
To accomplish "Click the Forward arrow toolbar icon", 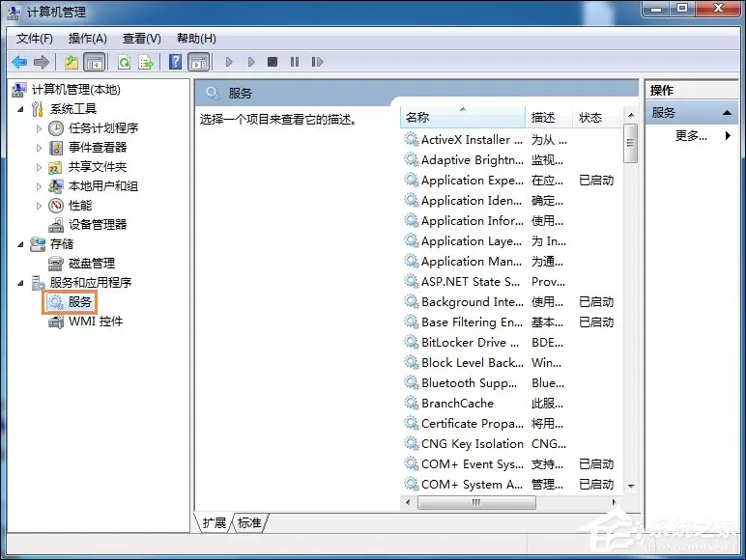I will (x=42, y=62).
